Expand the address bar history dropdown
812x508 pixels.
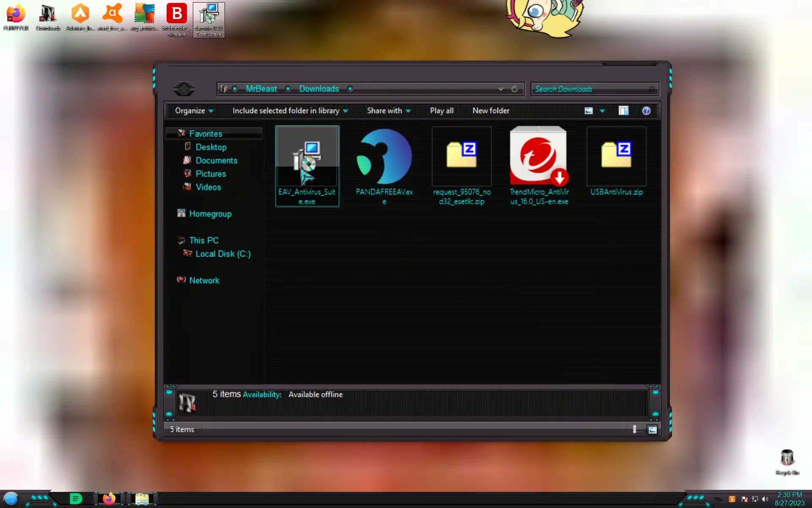[501, 89]
